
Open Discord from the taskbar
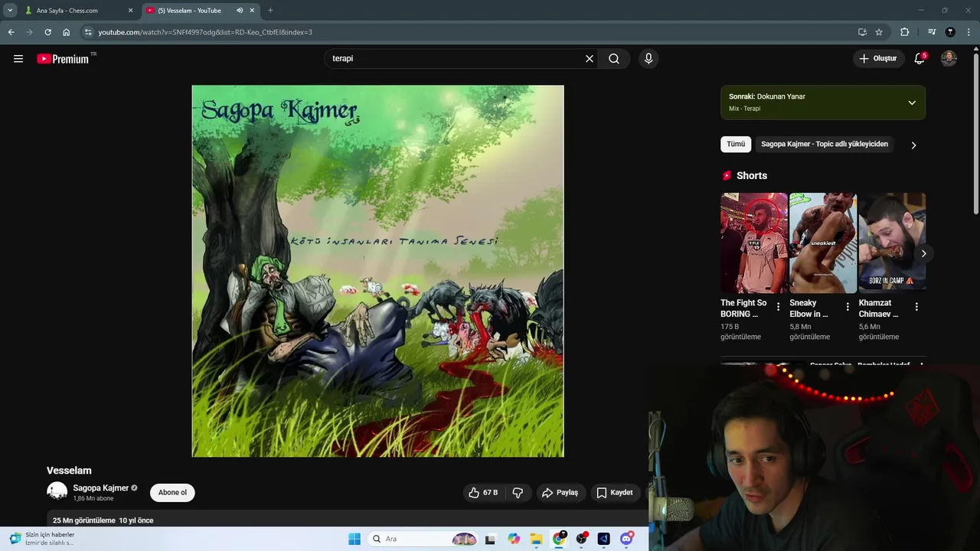[x=627, y=539]
